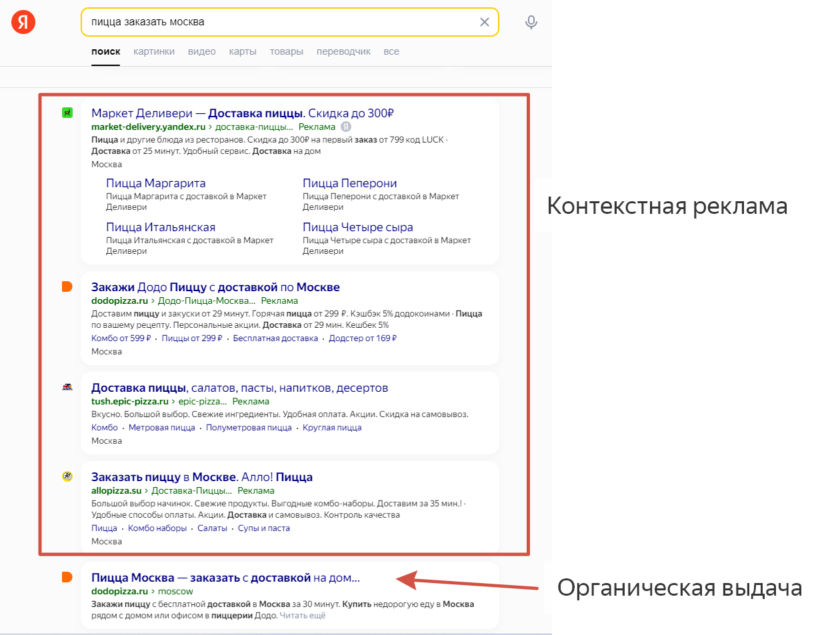Open the Пицца Маргарита sitelink
Viewport: 840px width, 635px height.
pyautogui.click(x=155, y=183)
